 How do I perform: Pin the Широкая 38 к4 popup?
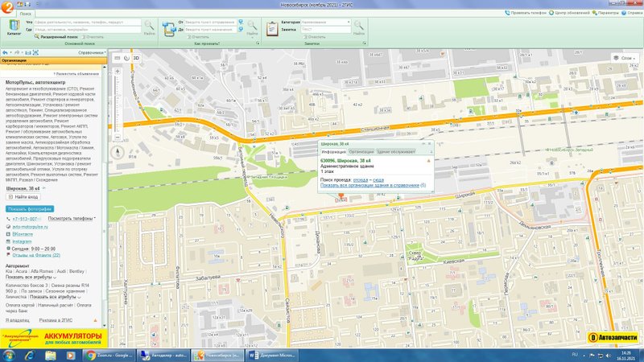click(423, 144)
